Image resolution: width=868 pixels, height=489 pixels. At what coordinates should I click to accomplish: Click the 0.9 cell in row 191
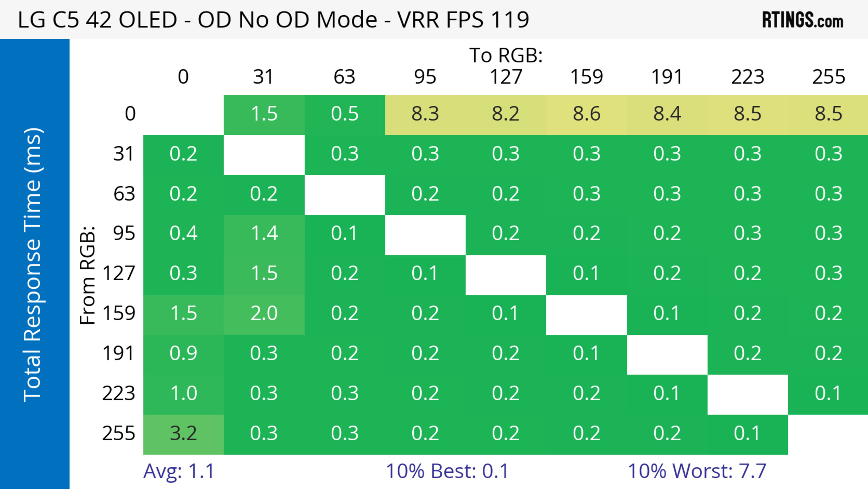[x=183, y=353]
